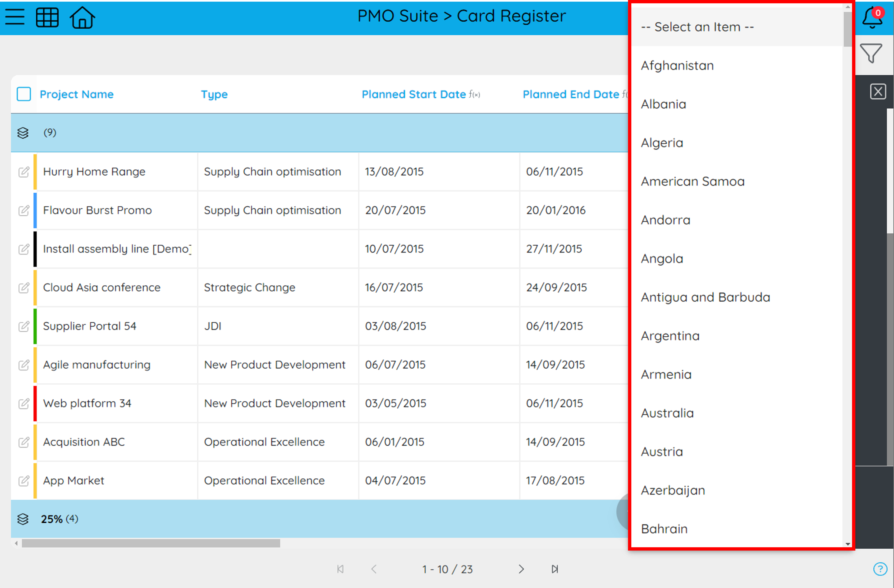
Task: Collapse the group with 9 items
Action: point(23,133)
